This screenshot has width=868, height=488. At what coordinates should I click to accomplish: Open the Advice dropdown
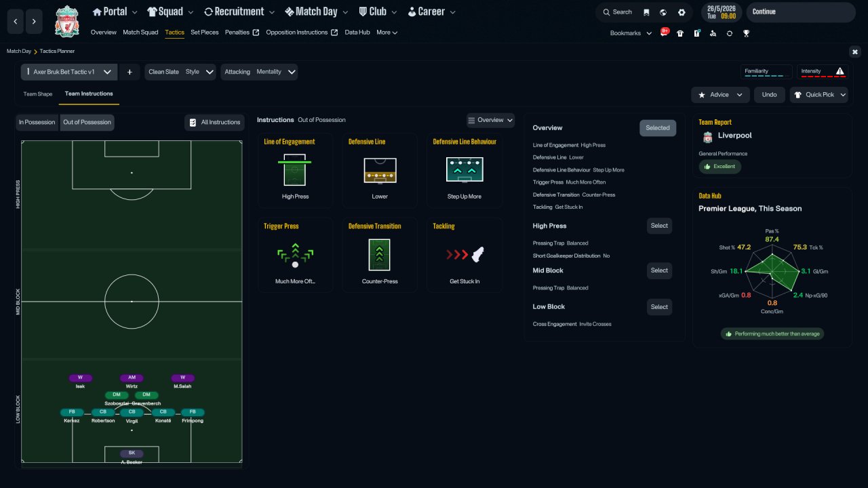pos(720,95)
